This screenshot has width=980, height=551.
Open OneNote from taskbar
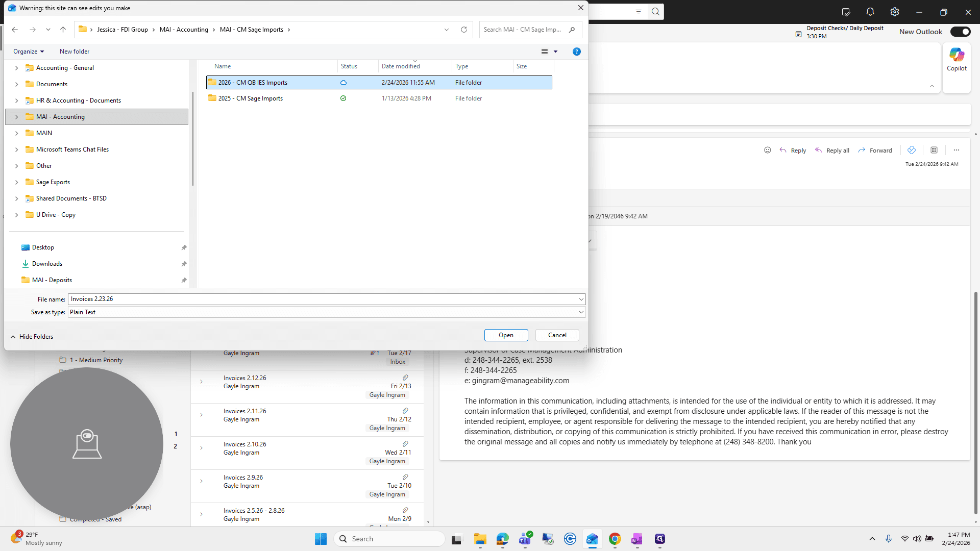pyautogui.click(x=637, y=539)
